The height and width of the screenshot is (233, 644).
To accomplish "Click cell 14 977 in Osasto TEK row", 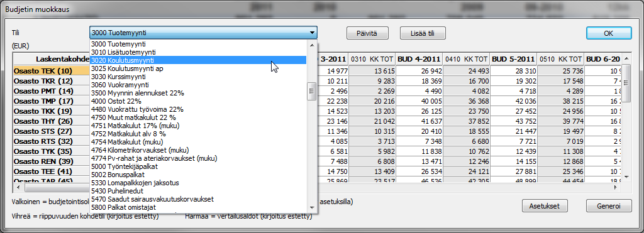I will coord(333,70).
